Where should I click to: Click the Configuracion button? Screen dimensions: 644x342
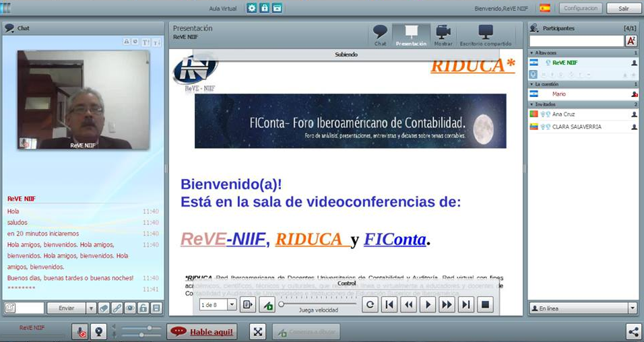(x=580, y=8)
